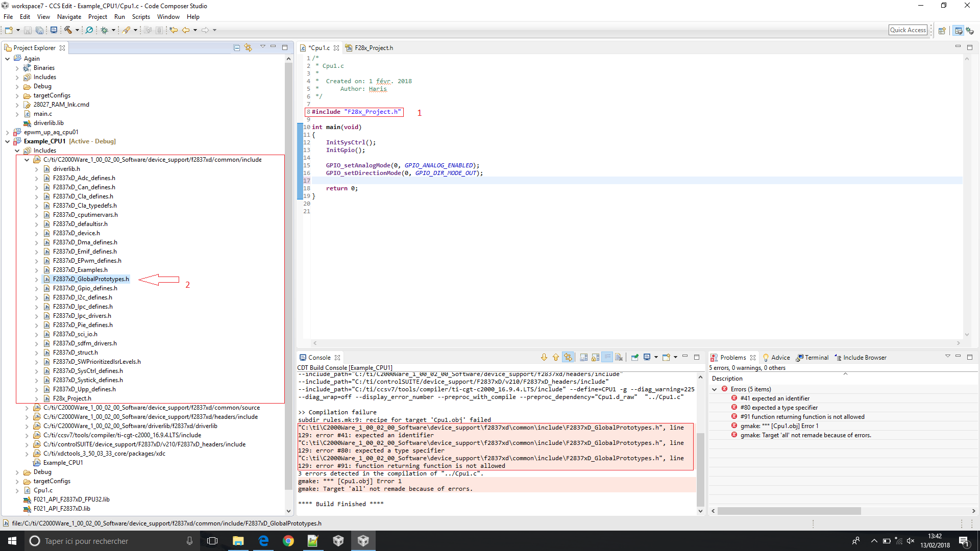Toggle Console show-on-error button
Image resolution: width=980 pixels, height=551 pixels.
(568, 358)
